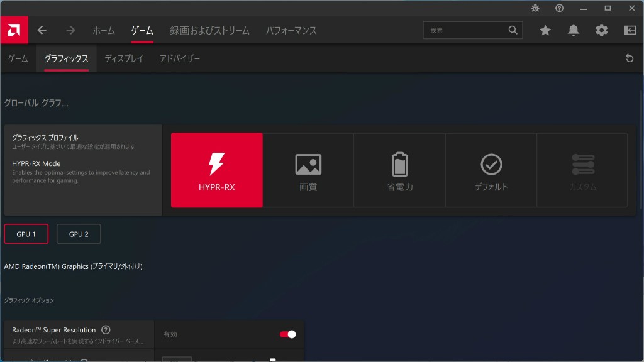This screenshot has height=362, width=644.
Task: Open the ゲーム sub-tab
Action: pyautogui.click(x=18, y=58)
